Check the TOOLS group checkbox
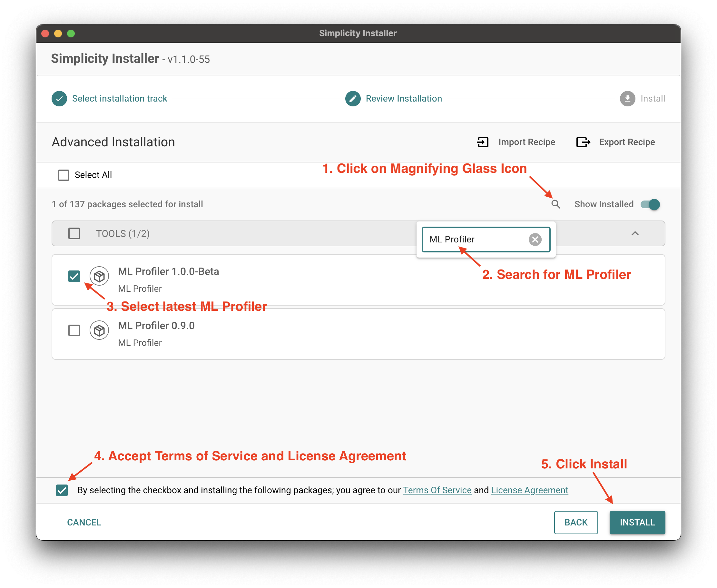 click(74, 233)
